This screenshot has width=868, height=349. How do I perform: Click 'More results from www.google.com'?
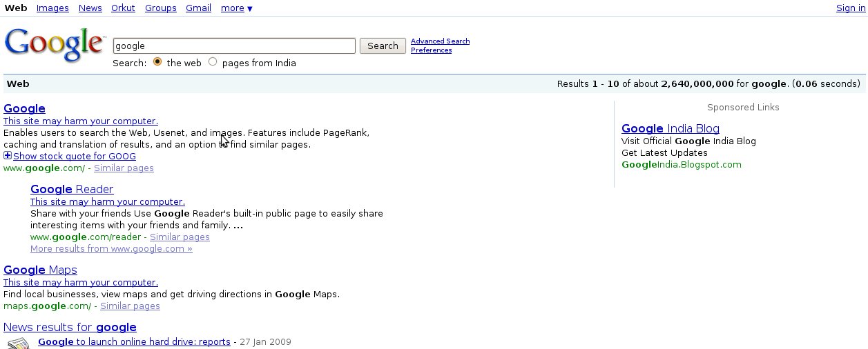tap(111, 249)
